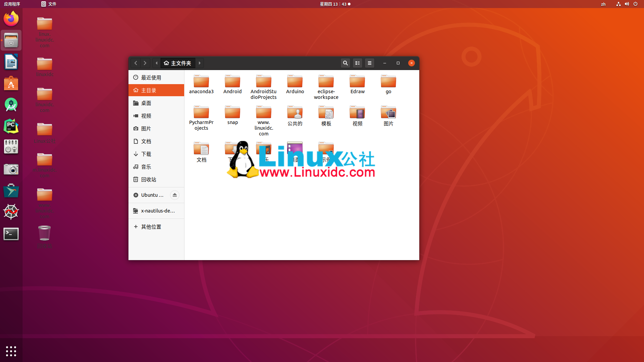Click the Files icon in the dock
Viewport: 644px width, 362px height.
point(11,40)
